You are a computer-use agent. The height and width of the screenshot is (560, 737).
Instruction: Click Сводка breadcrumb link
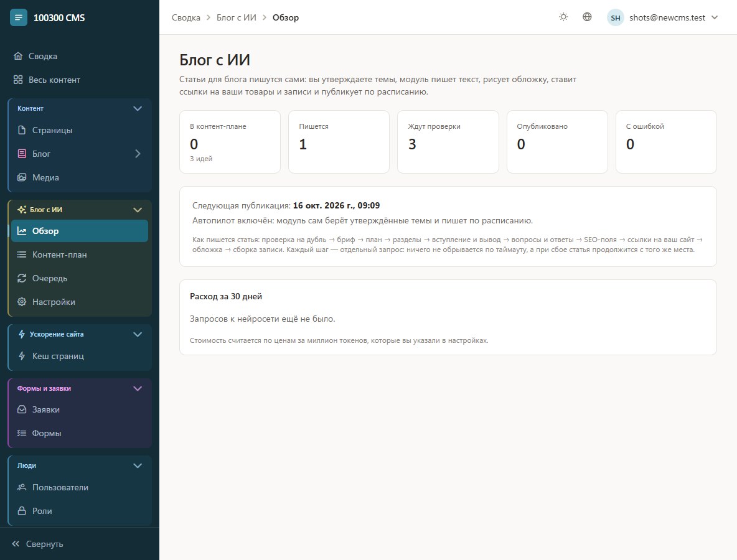[185, 18]
